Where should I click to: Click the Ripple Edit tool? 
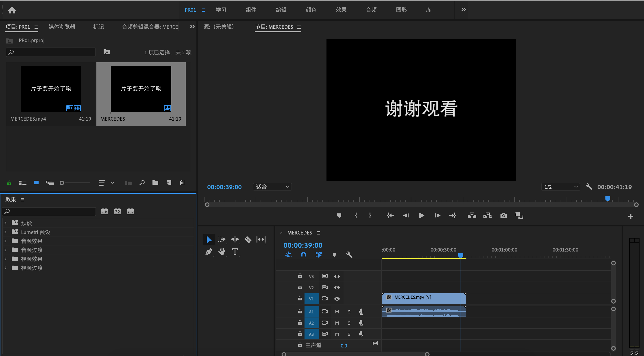click(x=235, y=239)
